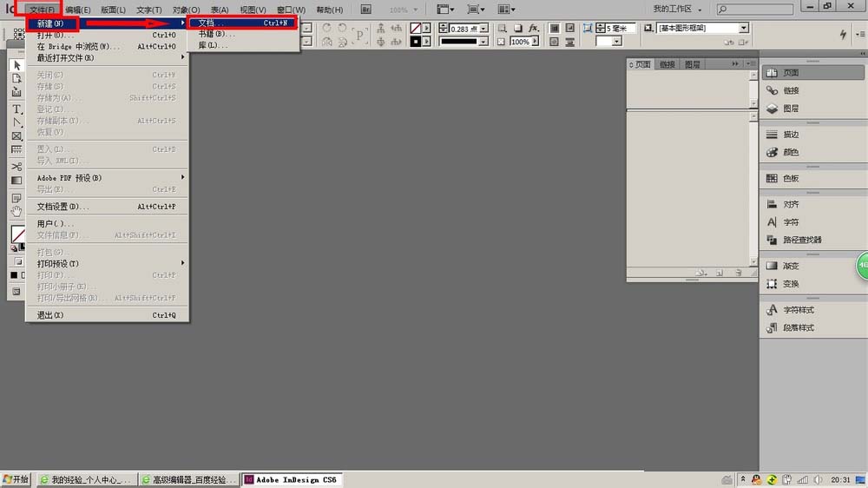Choose 打开(O)... menu item
The width and height of the screenshot is (868, 488).
107,35
